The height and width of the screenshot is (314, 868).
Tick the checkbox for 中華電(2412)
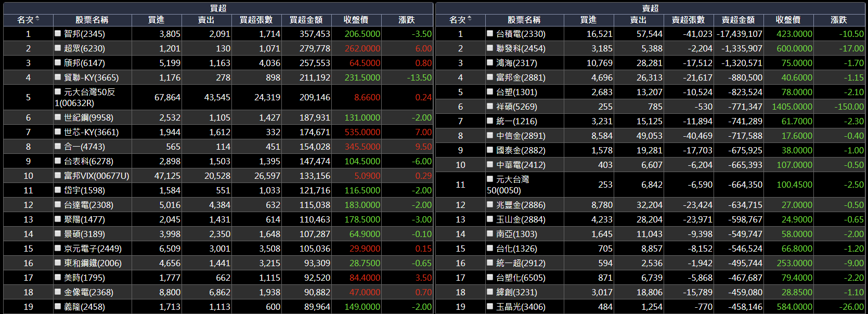(490, 164)
